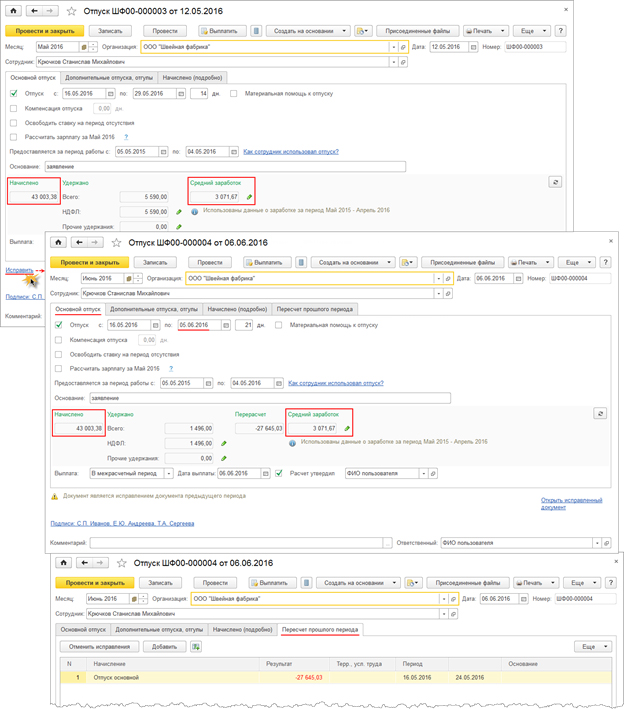Screen dimensions: 624x709
Task: Click Отменить исправления button
Action: point(99,647)
